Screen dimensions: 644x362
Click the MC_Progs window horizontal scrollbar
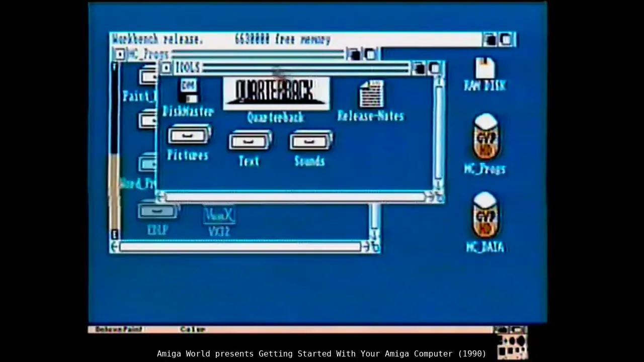[x=240, y=247]
